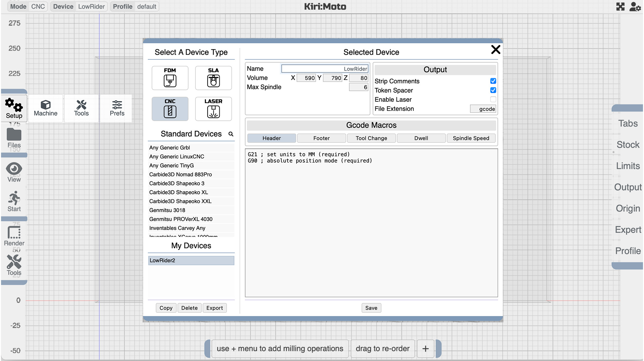Screen dimensions: 644x361
Task: Open the Setup gears menu
Action: pyautogui.click(x=14, y=108)
